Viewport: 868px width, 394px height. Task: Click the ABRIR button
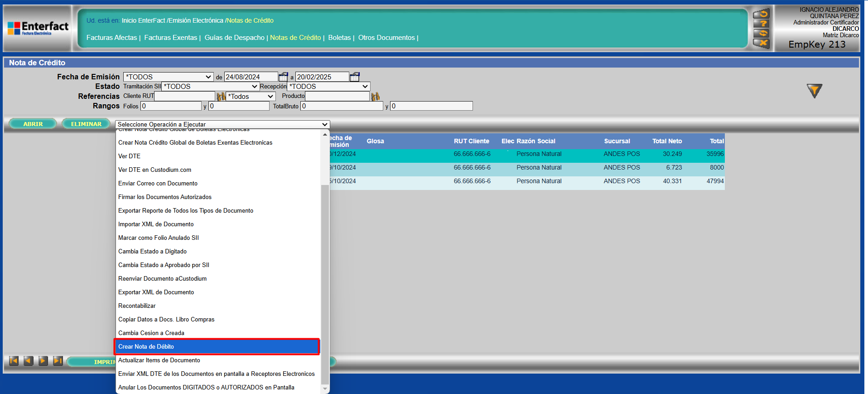33,124
